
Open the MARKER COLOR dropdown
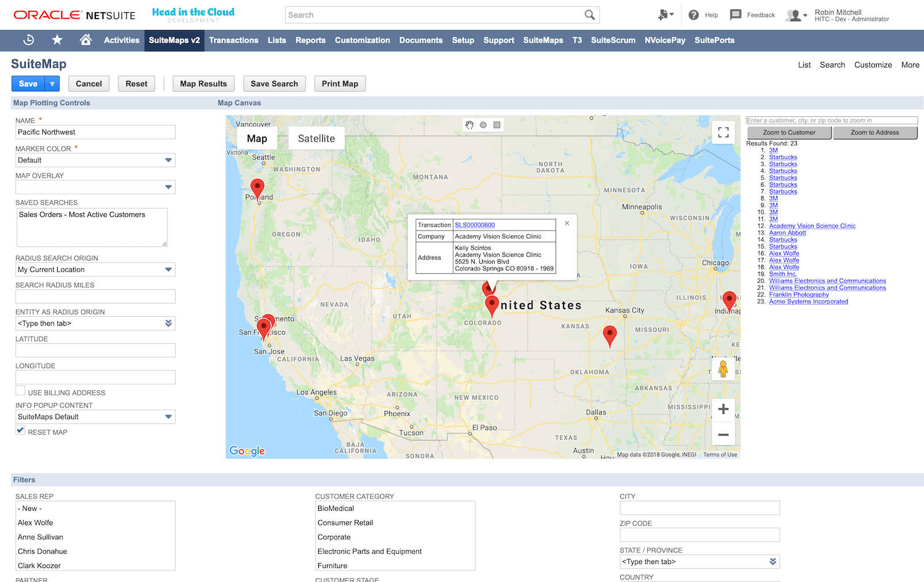[169, 160]
